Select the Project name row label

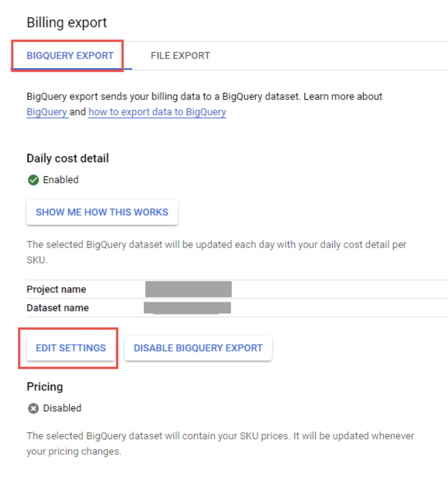click(x=56, y=289)
